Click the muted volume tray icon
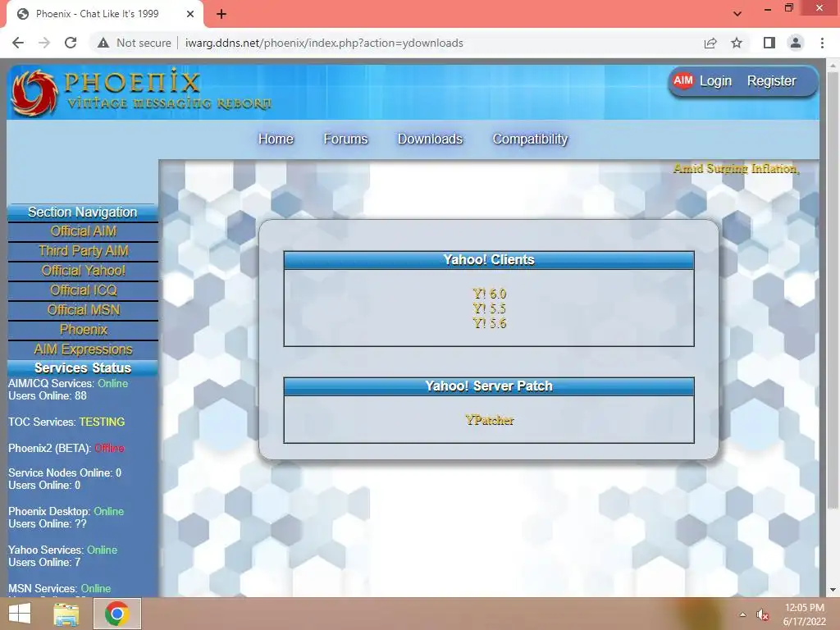The height and width of the screenshot is (630, 840). click(762, 615)
